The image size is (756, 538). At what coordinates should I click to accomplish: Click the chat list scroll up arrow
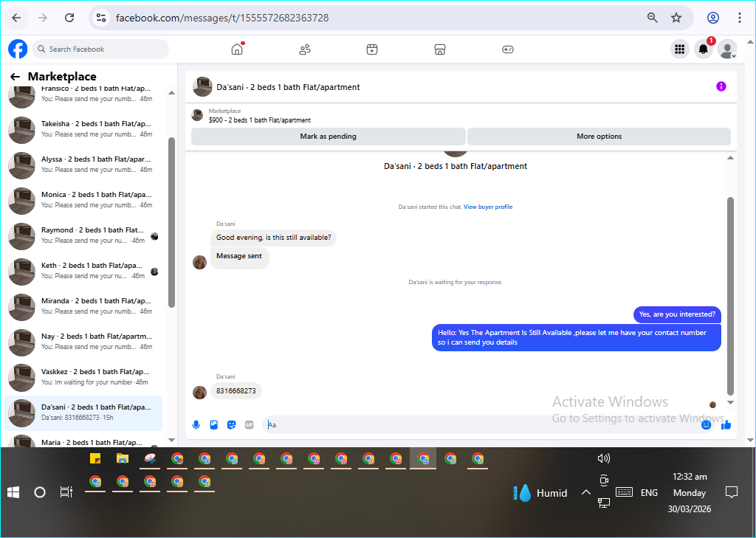tap(171, 93)
